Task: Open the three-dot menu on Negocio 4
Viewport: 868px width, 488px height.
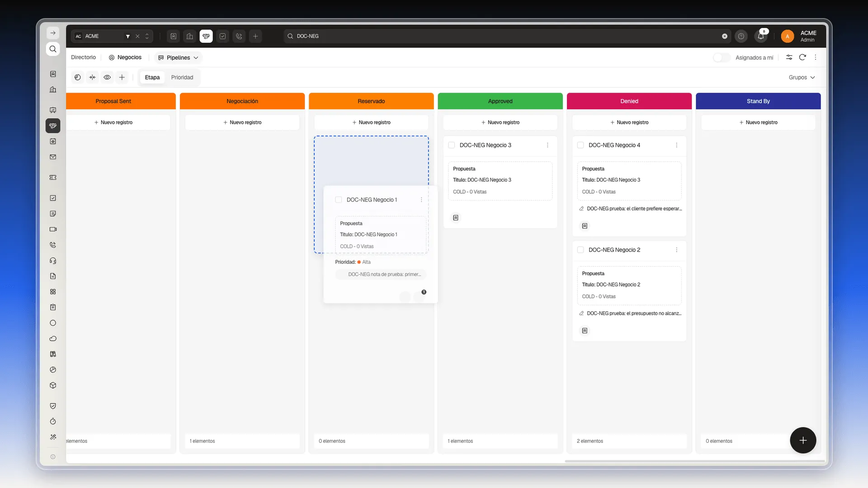Action: 676,145
